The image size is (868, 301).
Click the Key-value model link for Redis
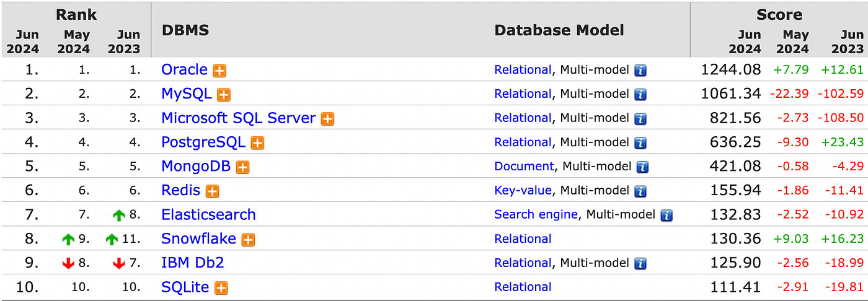pyautogui.click(x=523, y=191)
